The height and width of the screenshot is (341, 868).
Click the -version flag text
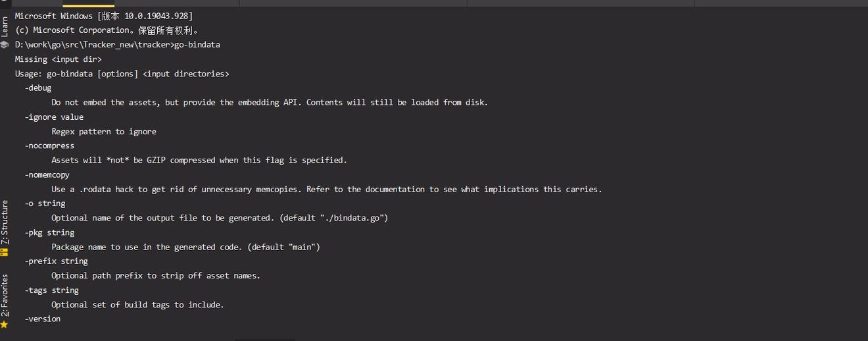[x=43, y=319]
